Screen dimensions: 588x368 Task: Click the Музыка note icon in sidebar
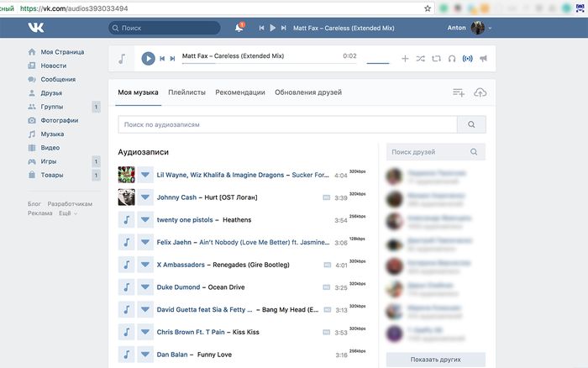click(32, 134)
